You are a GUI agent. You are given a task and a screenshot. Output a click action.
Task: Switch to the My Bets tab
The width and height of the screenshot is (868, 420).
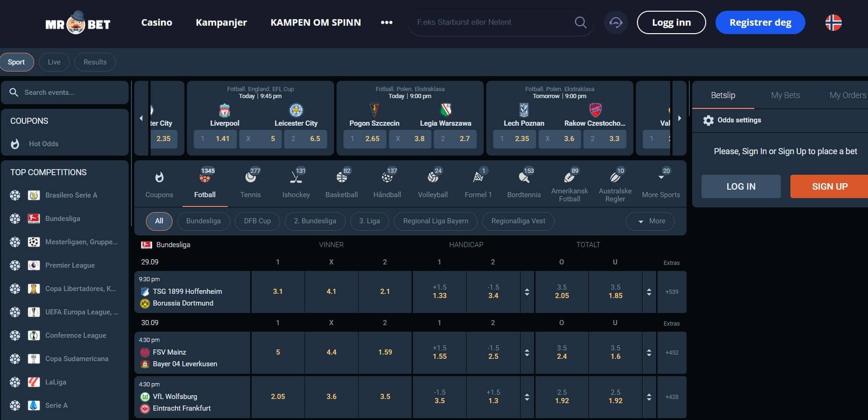click(x=786, y=95)
